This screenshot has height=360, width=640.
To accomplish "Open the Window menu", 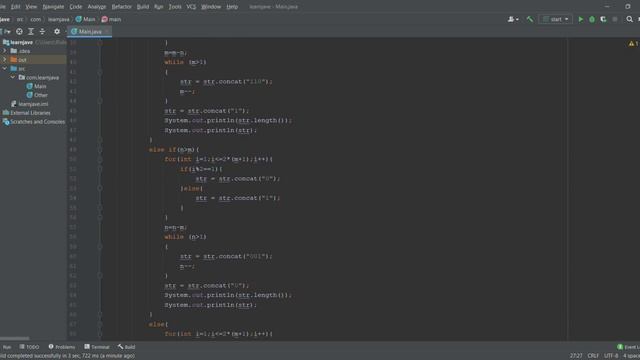I will click(x=211, y=7).
